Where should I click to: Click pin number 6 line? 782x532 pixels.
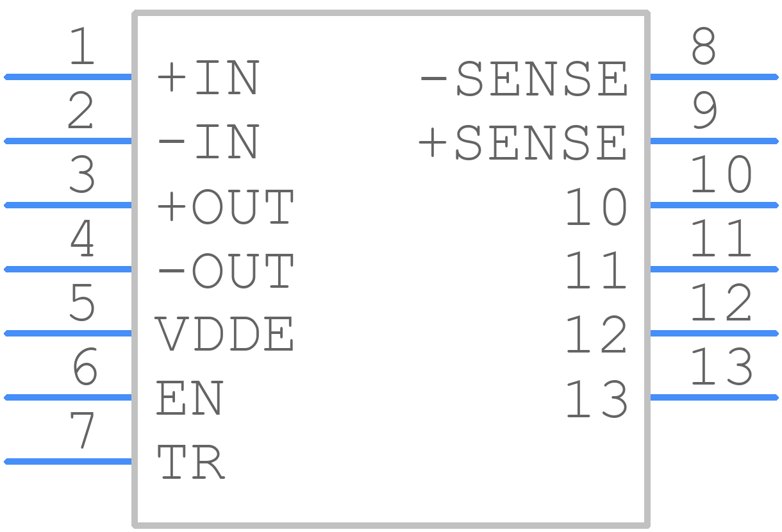[x=68, y=397]
